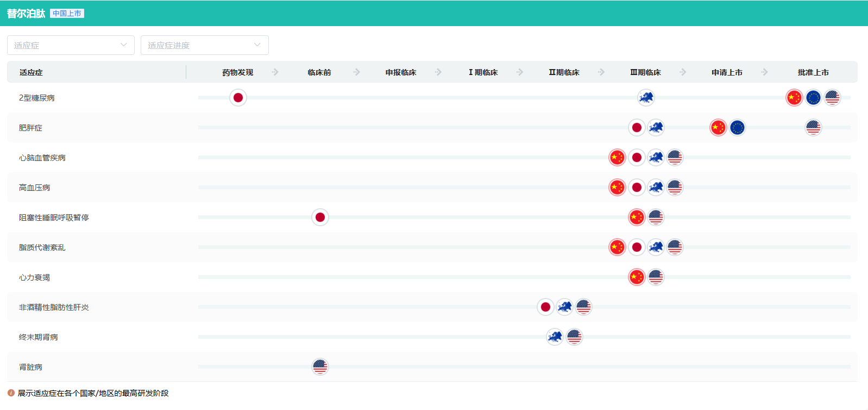Click the Japan flag in the 肥胖症 row
Image resolution: width=868 pixels, height=410 pixels.
(x=637, y=128)
